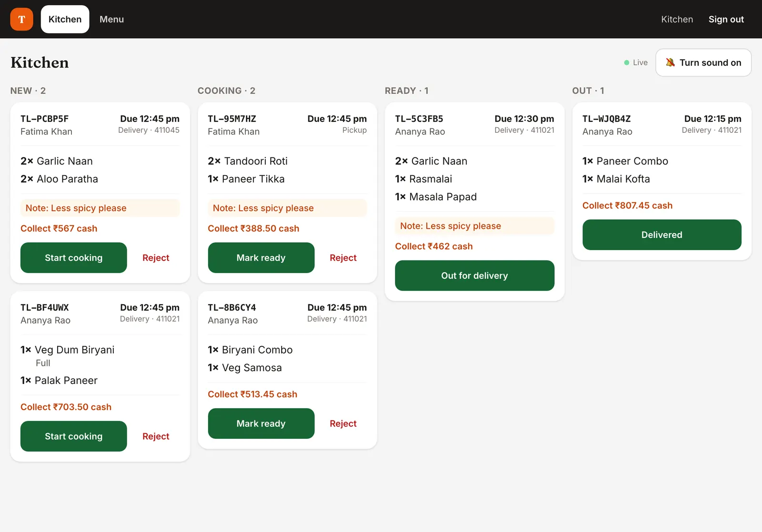Click order ID TL-8B6CY4
The height and width of the screenshot is (532, 762).
pos(232,307)
